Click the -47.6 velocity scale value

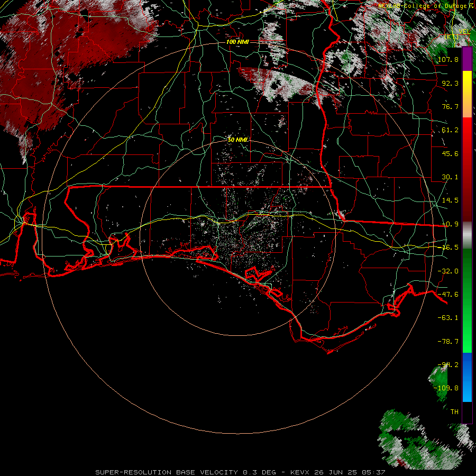(448, 295)
